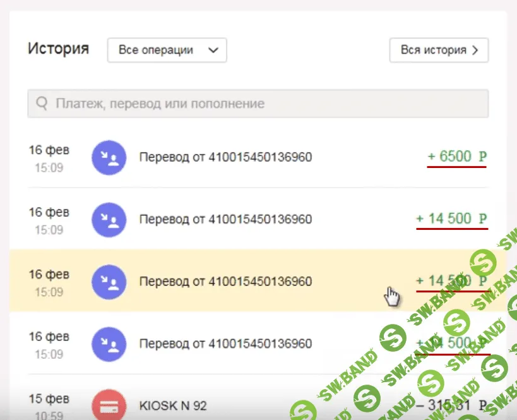Click the transfer icon in the +6500 ₽ row
The image size is (517, 420).
(109, 157)
